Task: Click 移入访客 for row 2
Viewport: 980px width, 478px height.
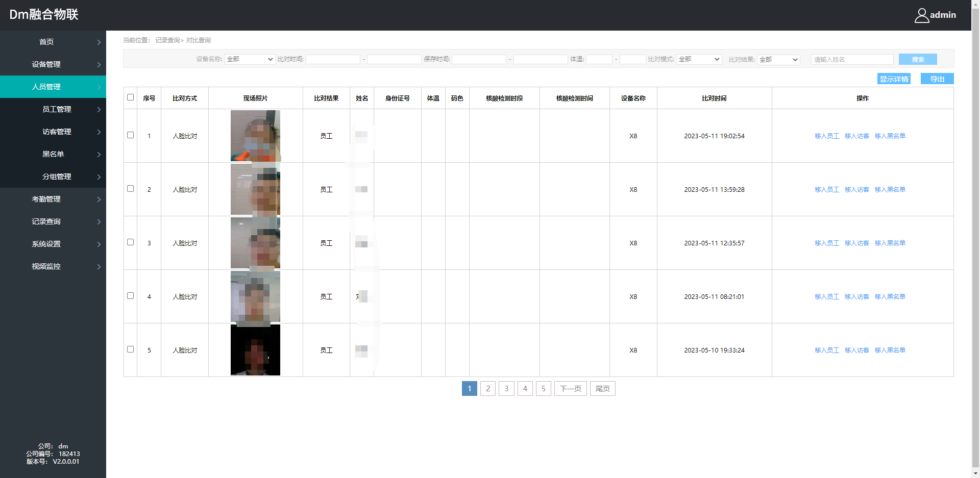Action: pos(857,189)
